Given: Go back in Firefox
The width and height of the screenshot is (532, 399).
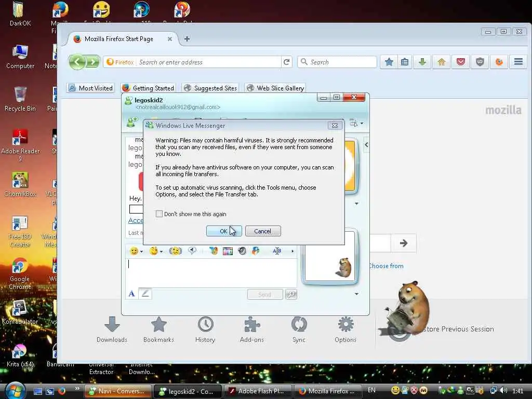Looking at the screenshot, I should (x=77, y=62).
